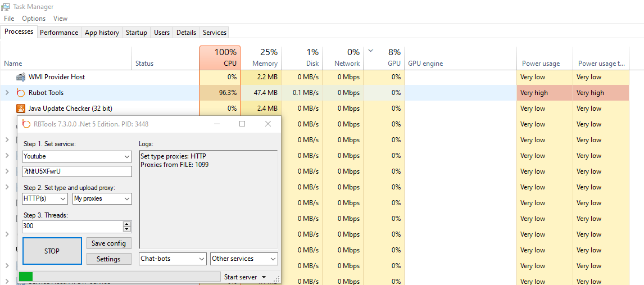644x285 pixels.
Task: Click the Java Update Checker icon
Action: (21, 108)
